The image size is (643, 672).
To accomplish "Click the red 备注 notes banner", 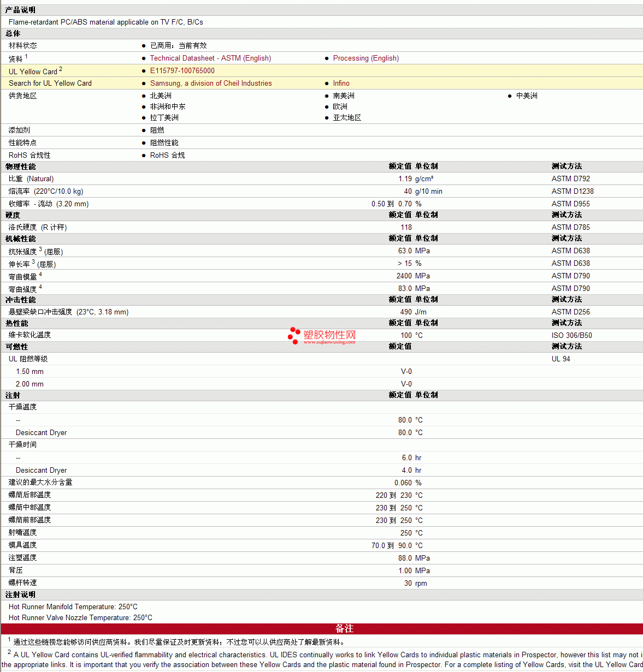I will pyautogui.click(x=322, y=628).
